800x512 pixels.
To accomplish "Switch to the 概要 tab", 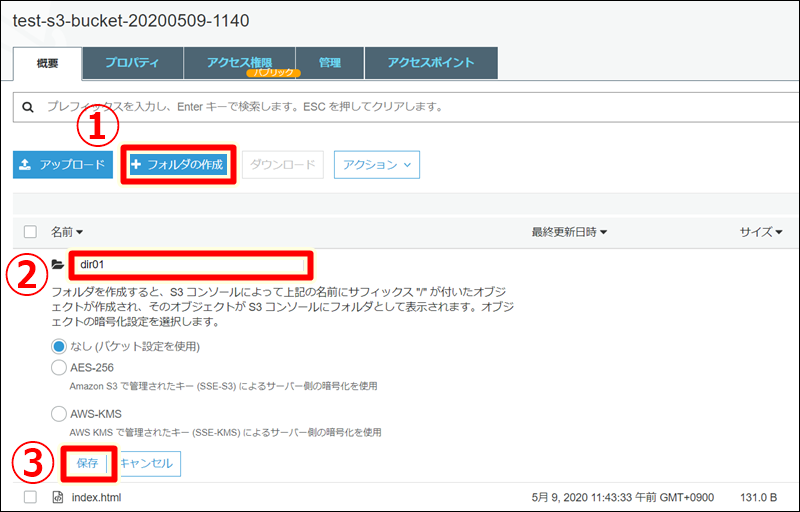I will tap(47, 64).
